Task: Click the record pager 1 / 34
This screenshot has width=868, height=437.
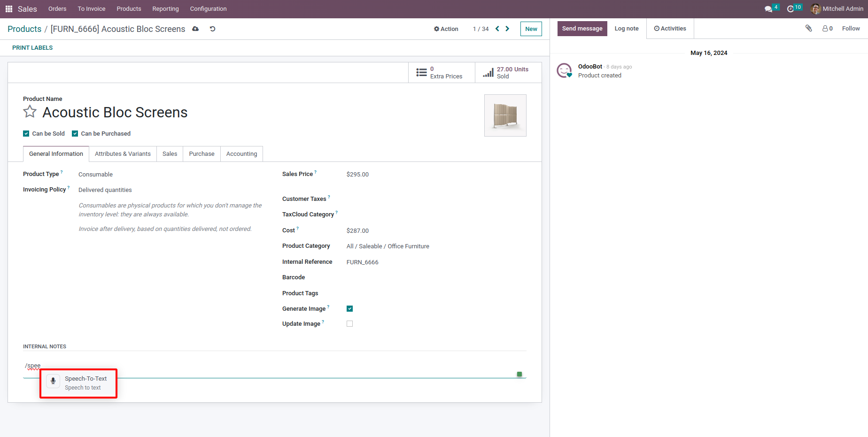Action: click(x=481, y=29)
